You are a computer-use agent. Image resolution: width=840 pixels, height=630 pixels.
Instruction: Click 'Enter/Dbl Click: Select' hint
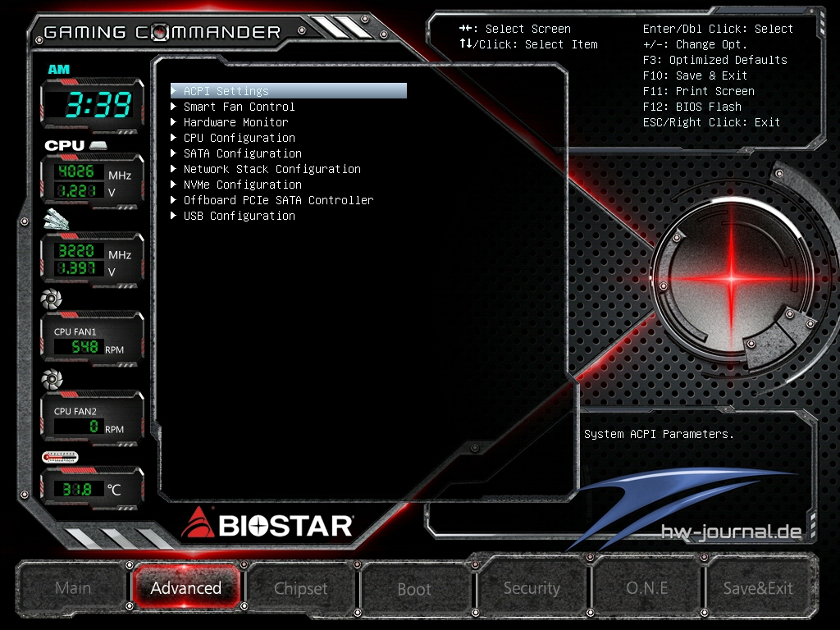pos(718,29)
